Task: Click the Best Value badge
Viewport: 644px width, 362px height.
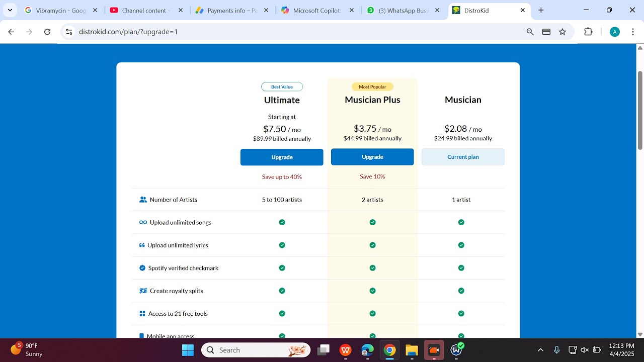Action: pos(282,87)
